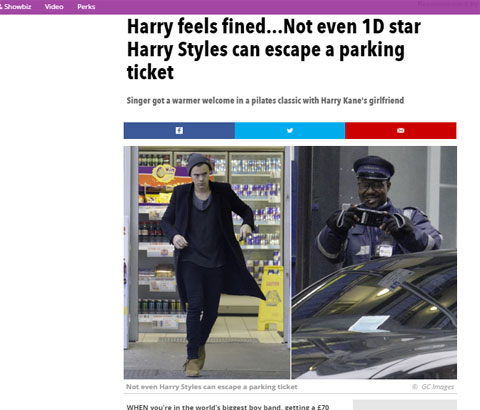Open the parking warden photo
The height and width of the screenshot is (410, 480).
pyautogui.click(x=374, y=262)
